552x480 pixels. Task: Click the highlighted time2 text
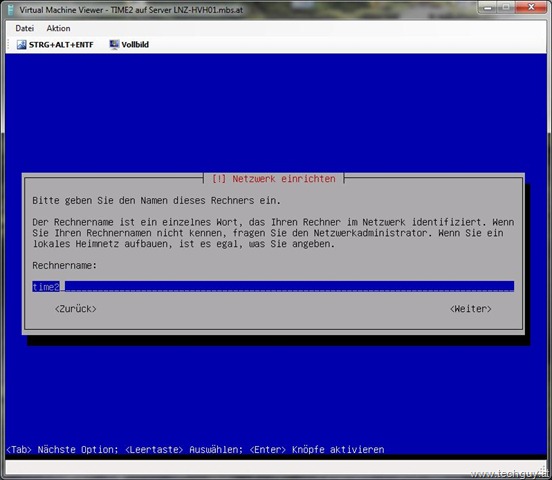coord(46,287)
